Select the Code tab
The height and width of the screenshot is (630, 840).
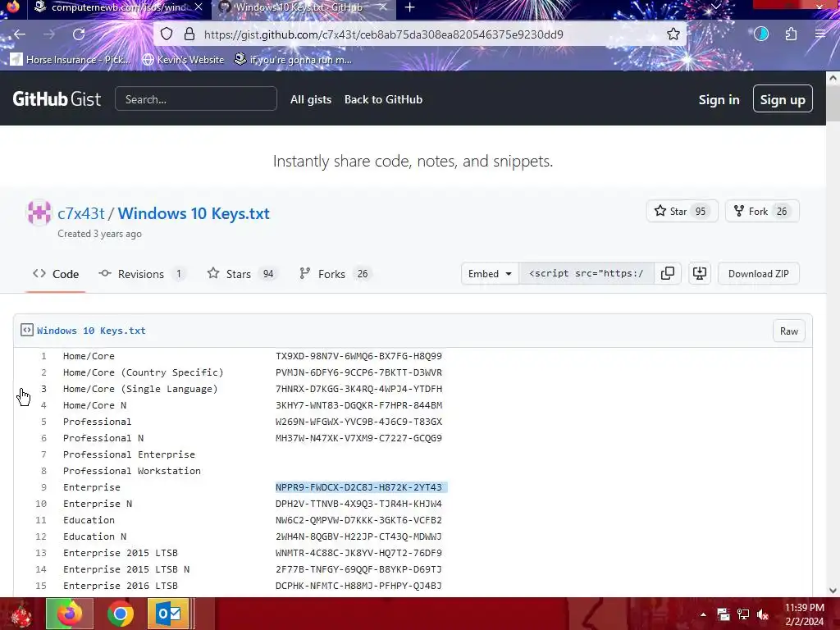pos(56,274)
